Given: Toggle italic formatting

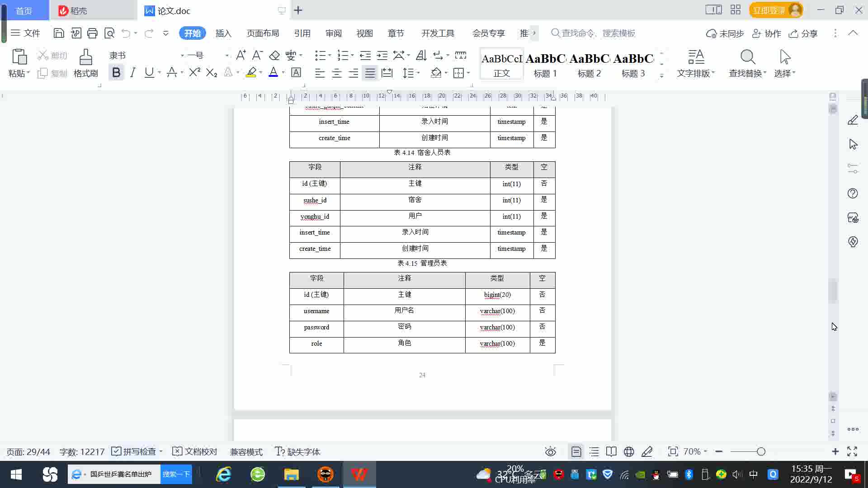Looking at the screenshot, I should (132, 72).
